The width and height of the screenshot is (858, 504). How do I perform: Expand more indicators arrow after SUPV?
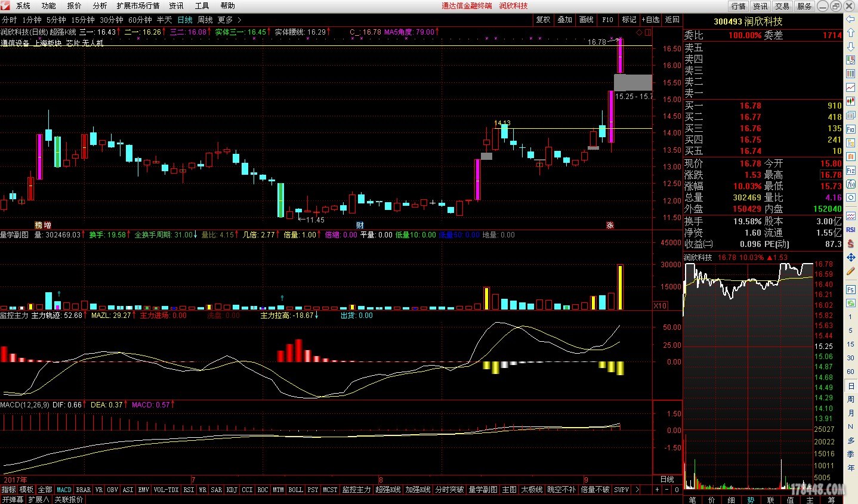(637, 490)
